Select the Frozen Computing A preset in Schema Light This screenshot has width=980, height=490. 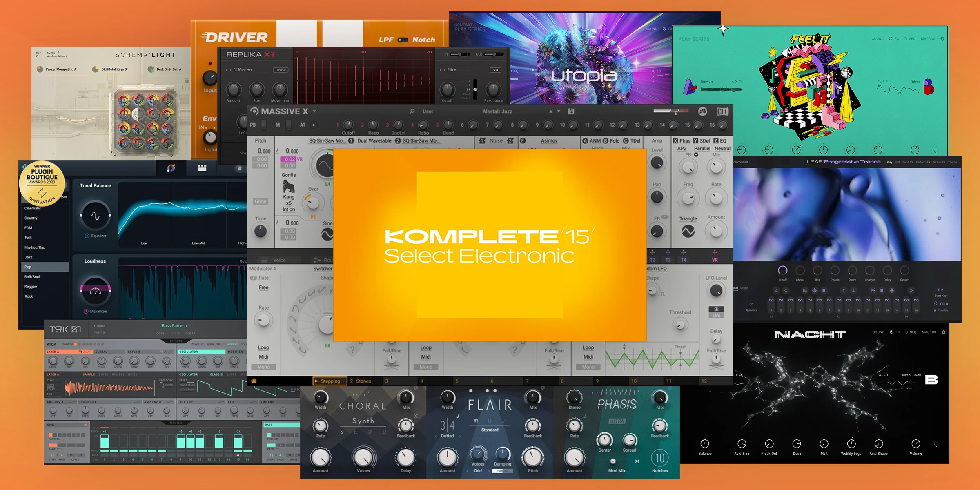click(x=61, y=69)
